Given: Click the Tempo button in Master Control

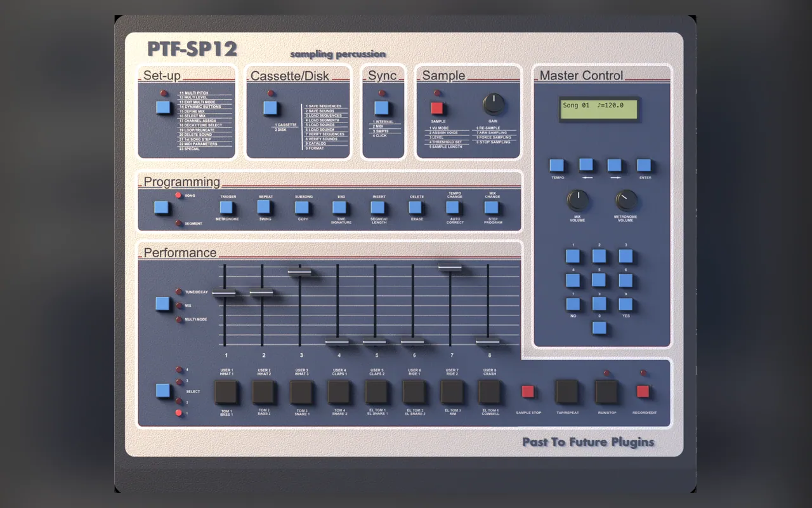Looking at the screenshot, I should coord(556,166).
